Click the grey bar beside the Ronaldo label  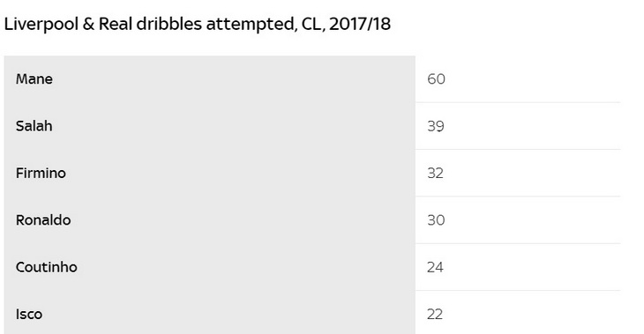pyautogui.click(x=209, y=220)
